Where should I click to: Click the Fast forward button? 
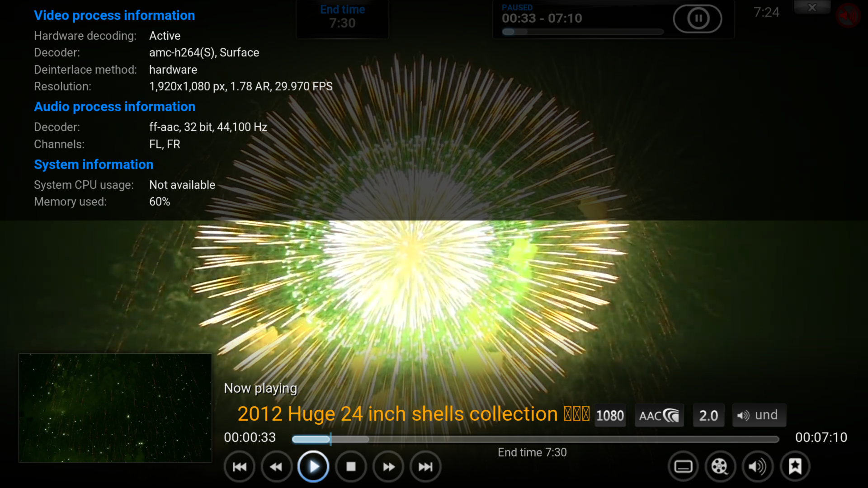pos(388,467)
